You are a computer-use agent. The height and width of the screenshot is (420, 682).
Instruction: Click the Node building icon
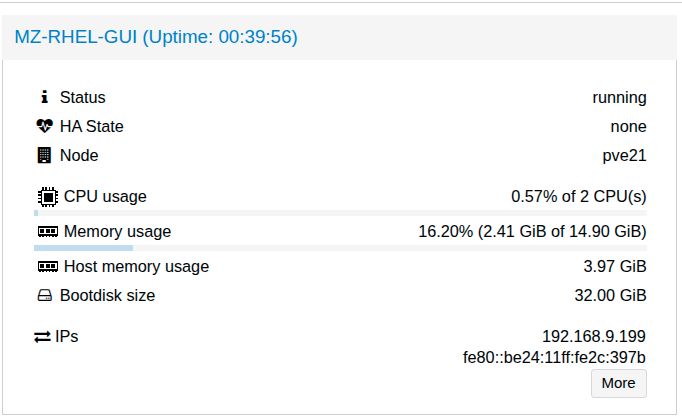pos(44,156)
